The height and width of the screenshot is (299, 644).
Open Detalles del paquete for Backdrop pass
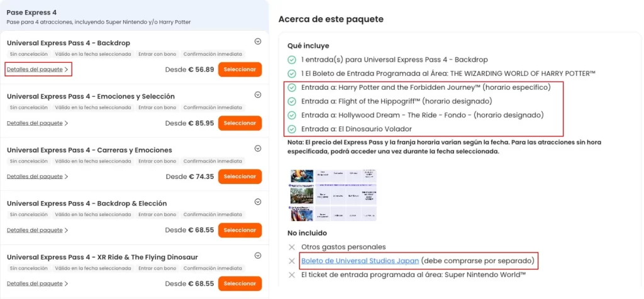point(37,69)
